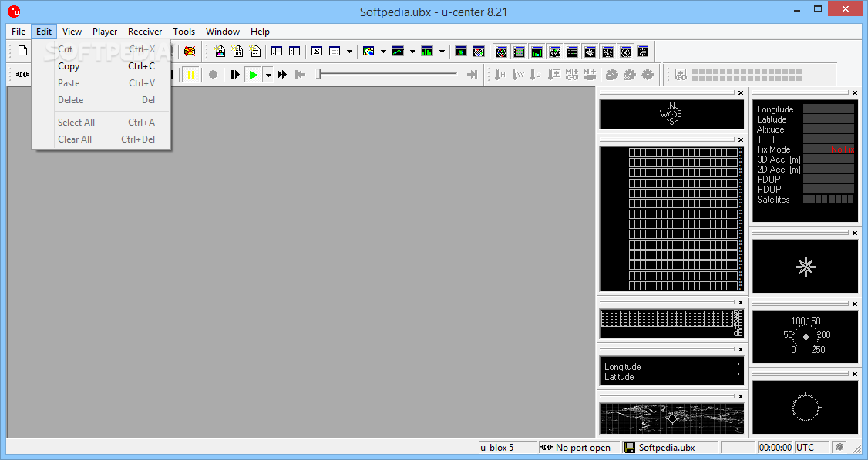
Task: Start playback with the green Play button
Action: 254,74
